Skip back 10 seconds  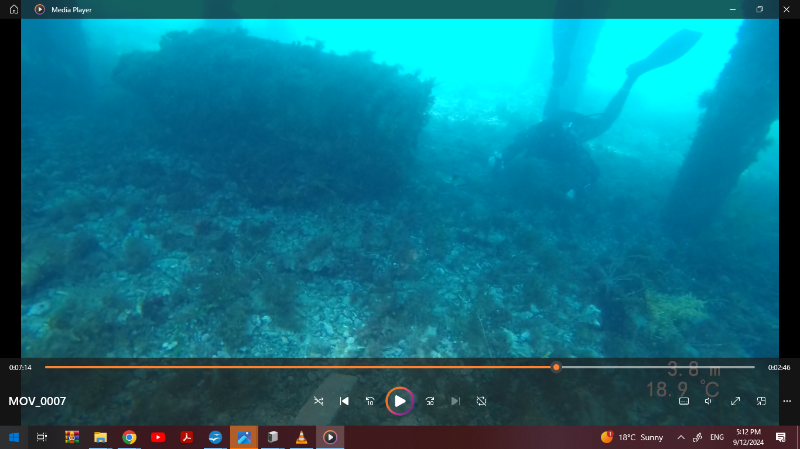point(370,401)
